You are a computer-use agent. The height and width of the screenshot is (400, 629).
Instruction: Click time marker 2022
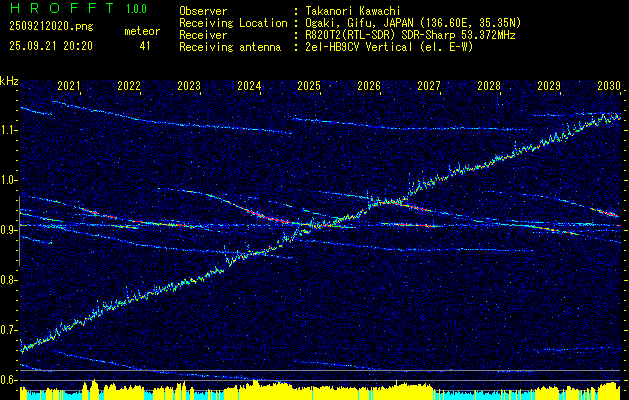coord(129,86)
